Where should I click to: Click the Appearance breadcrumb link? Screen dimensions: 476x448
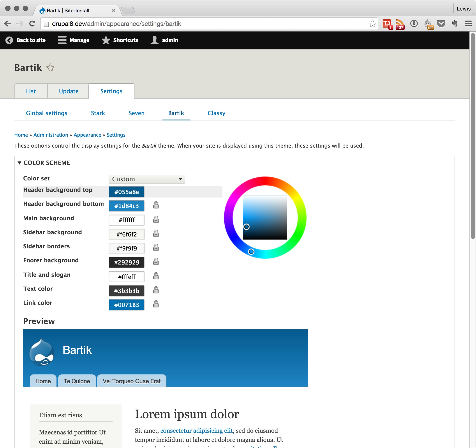pos(87,135)
